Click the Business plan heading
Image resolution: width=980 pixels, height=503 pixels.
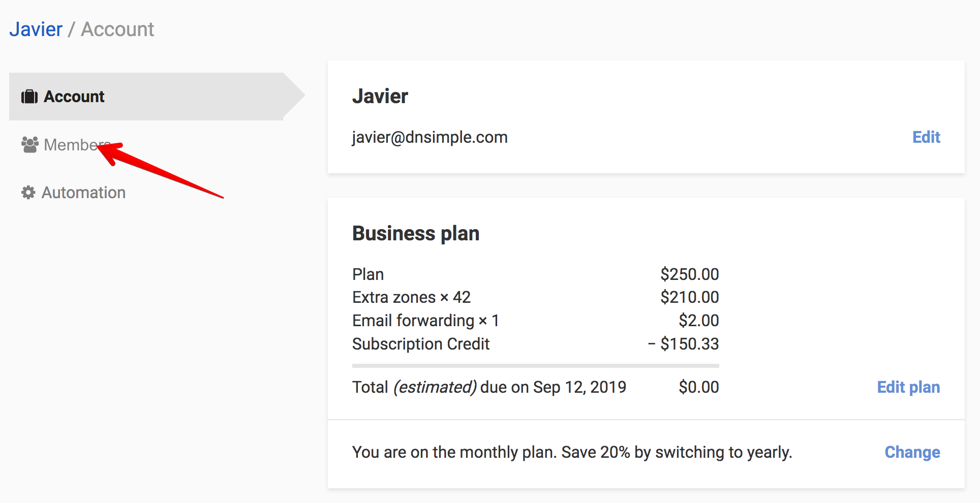pos(416,233)
